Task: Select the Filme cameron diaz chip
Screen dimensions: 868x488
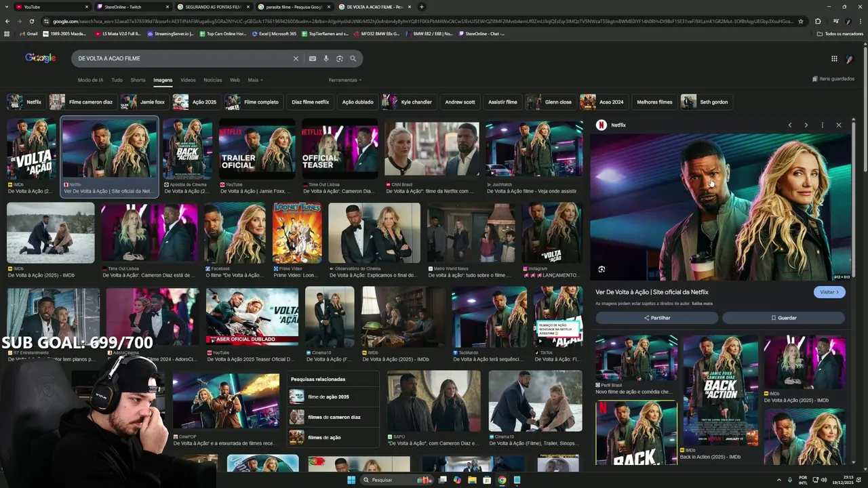Action: coord(81,102)
